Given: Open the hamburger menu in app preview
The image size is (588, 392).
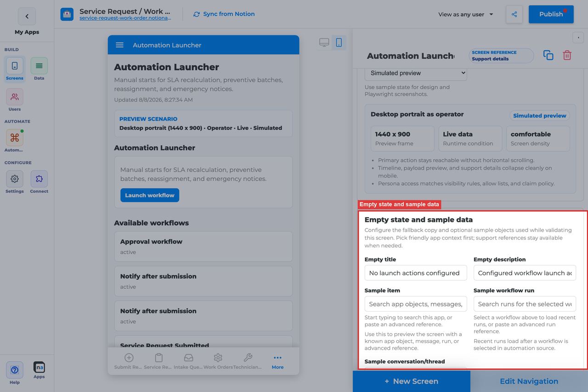Looking at the screenshot, I should click(119, 45).
